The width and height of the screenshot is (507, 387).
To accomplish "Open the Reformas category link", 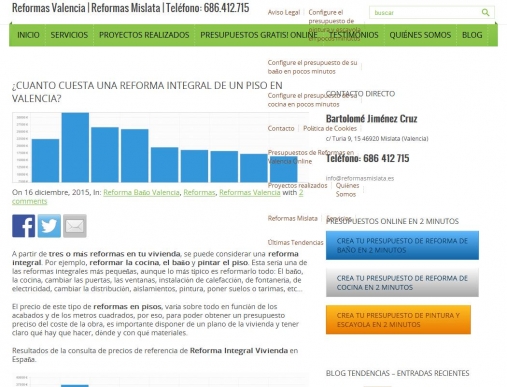I will [199, 192].
